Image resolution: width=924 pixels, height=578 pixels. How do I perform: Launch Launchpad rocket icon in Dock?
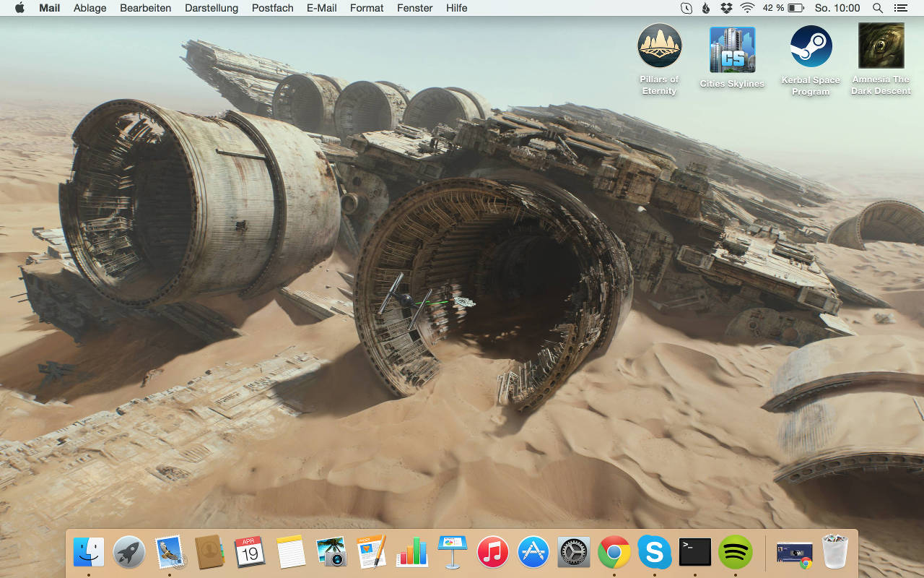[x=129, y=553]
